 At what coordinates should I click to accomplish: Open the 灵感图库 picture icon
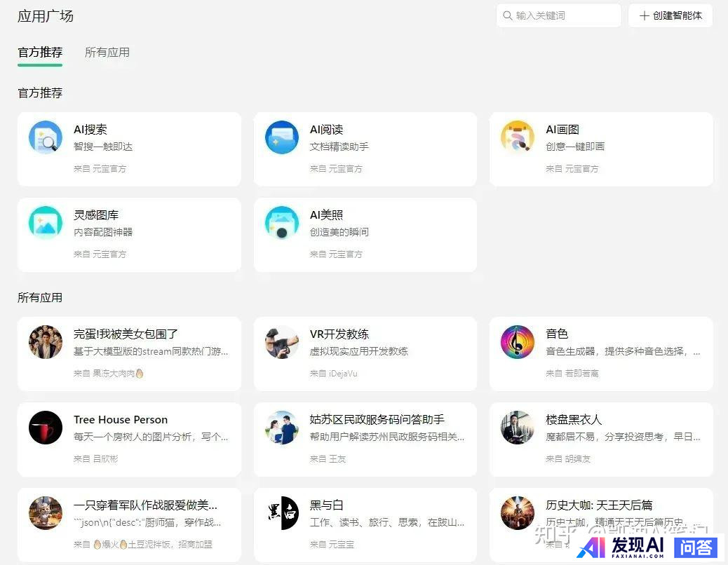click(46, 223)
